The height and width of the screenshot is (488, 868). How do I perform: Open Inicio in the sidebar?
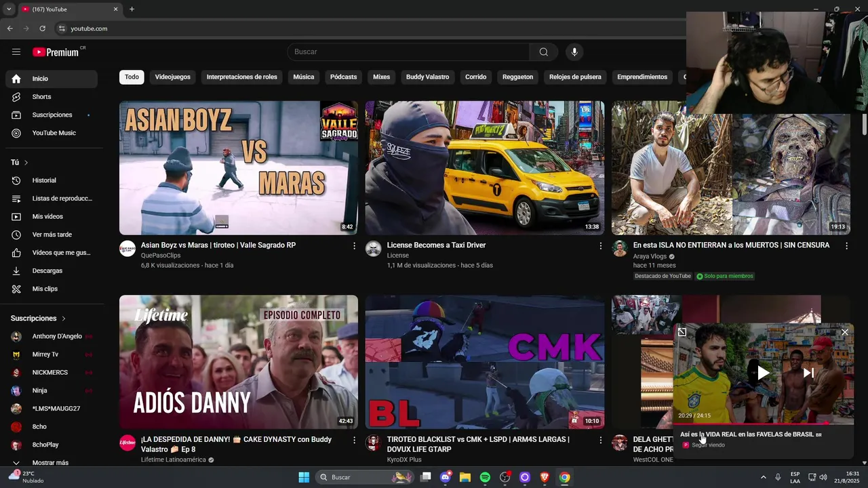[x=52, y=79]
